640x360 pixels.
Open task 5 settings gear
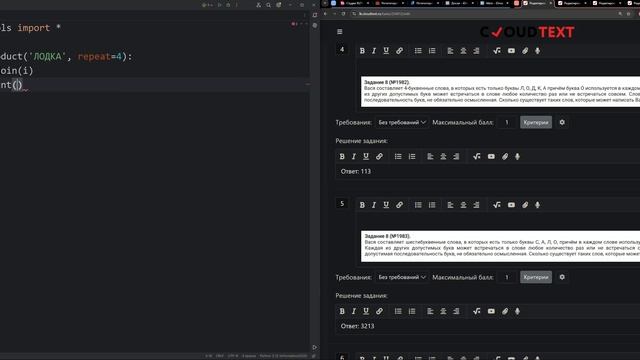coord(562,277)
